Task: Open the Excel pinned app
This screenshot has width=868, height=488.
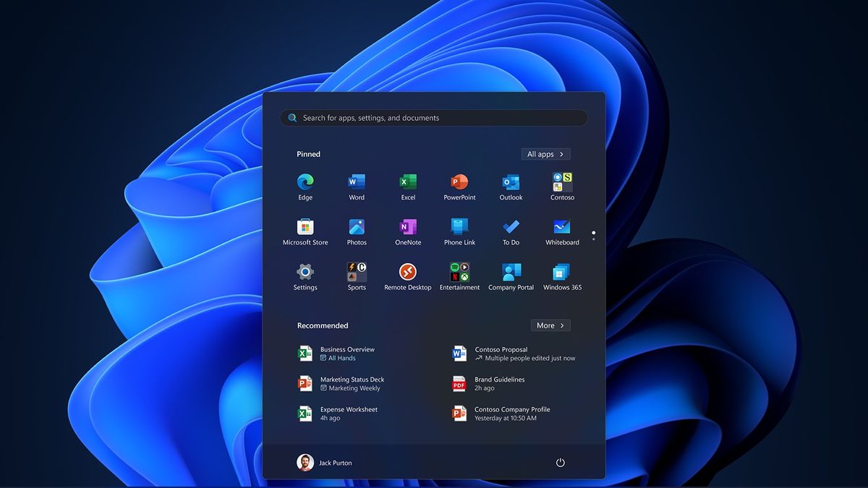Action: point(408,181)
